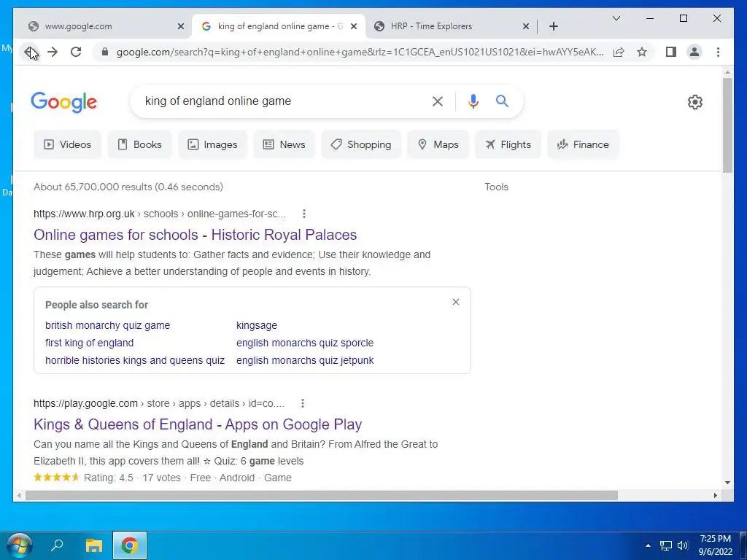The image size is (747, 560).
Task: Click the vertical scrollbar down arrow
Action: (x=727, y=483)
